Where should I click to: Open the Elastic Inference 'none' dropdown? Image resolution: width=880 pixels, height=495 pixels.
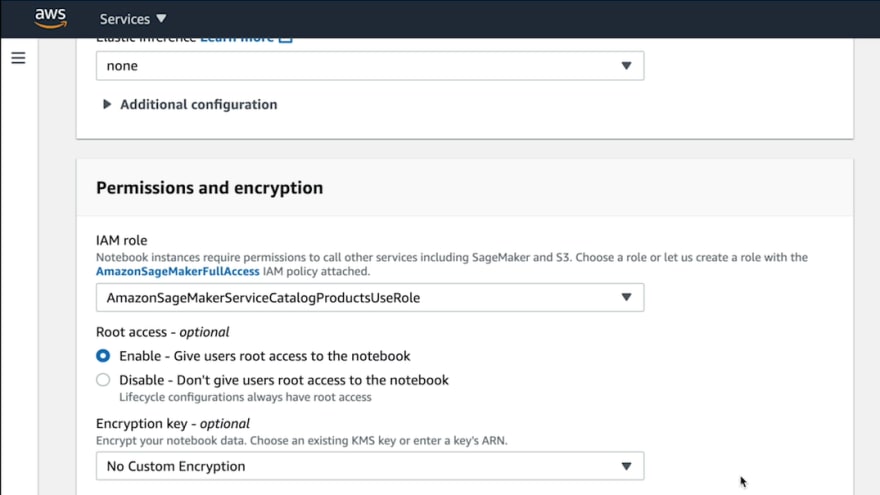(370, 66)
